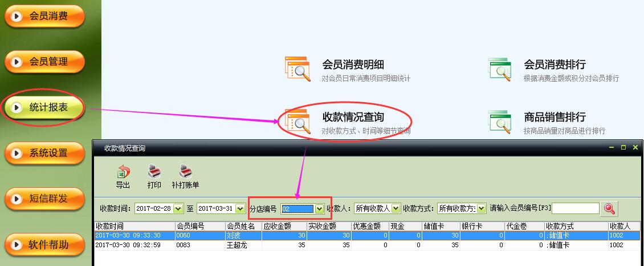Sort by the 收款人 column header
Viewport: 644px width, 266px height.
point(624,227)
